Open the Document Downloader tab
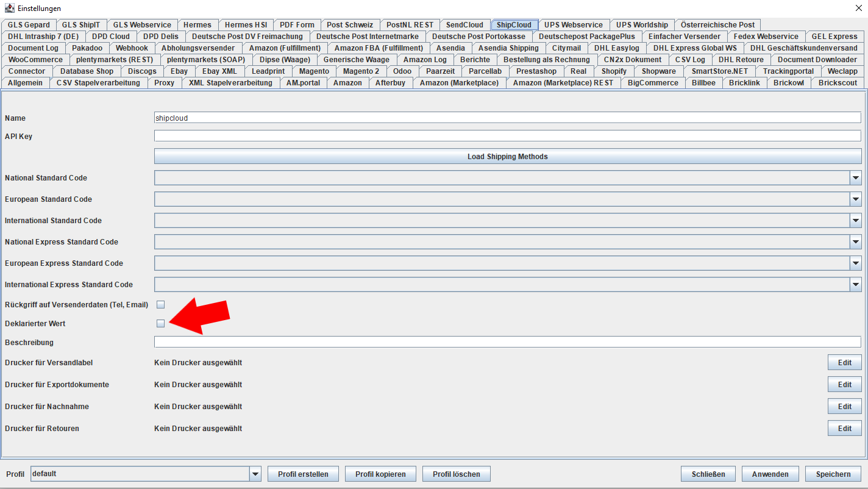Screen dimensions: 868x489 click(817, 60)
